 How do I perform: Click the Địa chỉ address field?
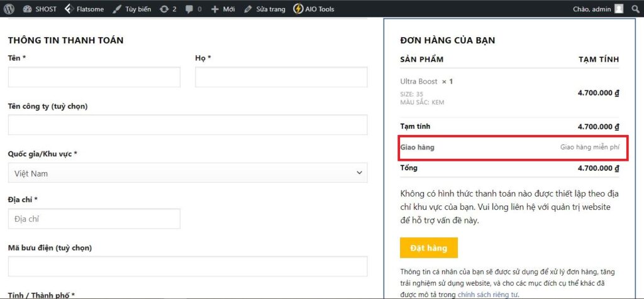94,219
